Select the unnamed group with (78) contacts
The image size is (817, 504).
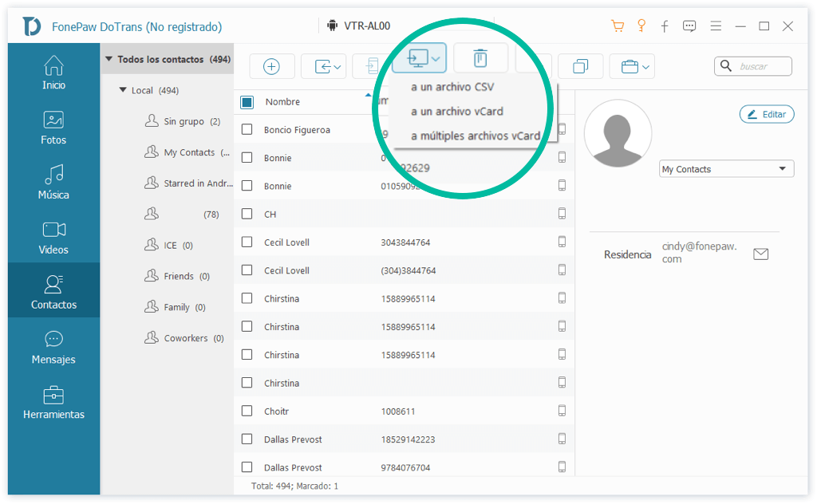(182, 214)
